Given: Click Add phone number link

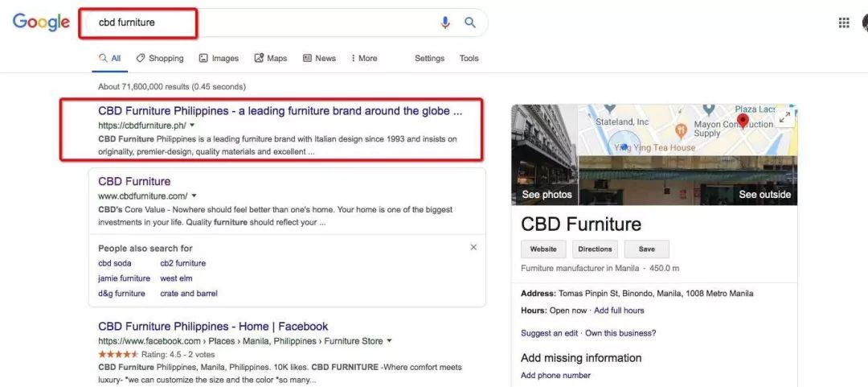Looking at the screenshot, I should click(x=556, y=376).
